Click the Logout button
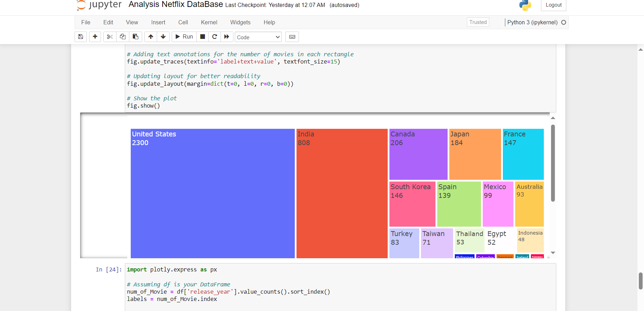Screen dimensions: 644x311 click(553, 5)
